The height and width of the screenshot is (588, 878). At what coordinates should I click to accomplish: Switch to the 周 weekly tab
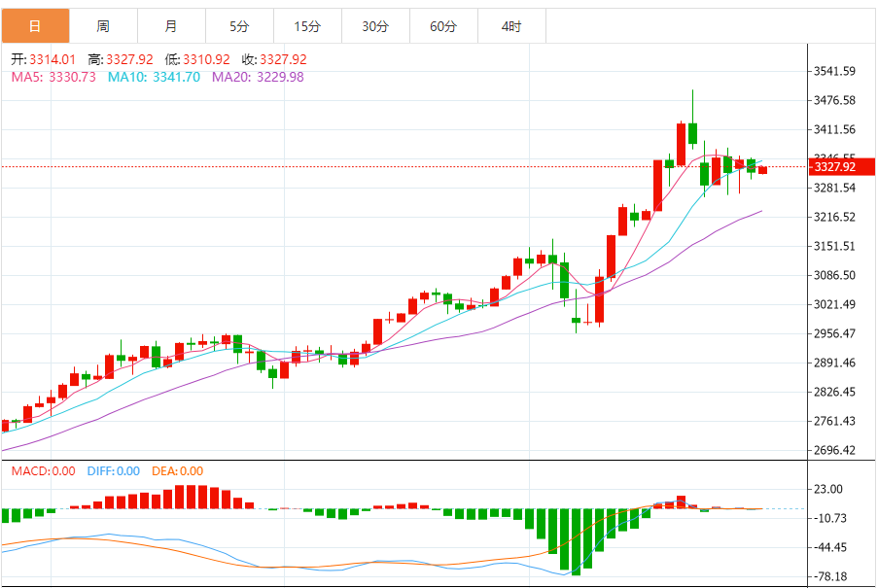[103, 25]
